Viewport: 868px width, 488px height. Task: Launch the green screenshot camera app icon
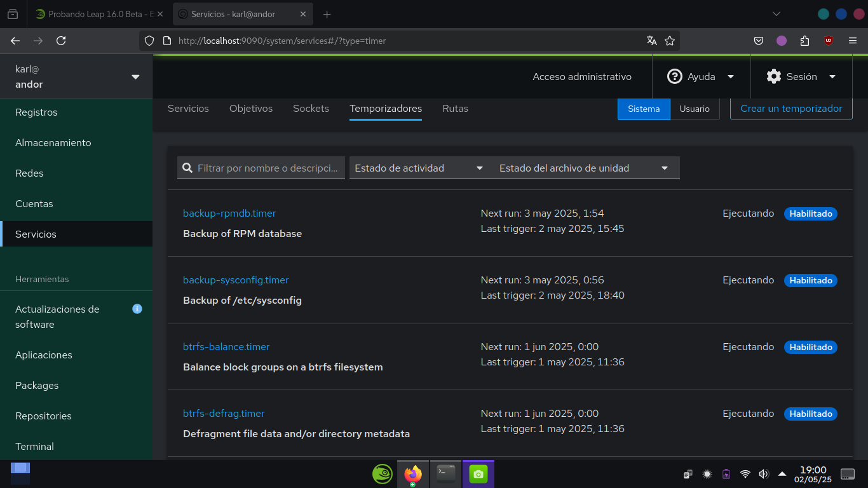[x=478, y=473]
